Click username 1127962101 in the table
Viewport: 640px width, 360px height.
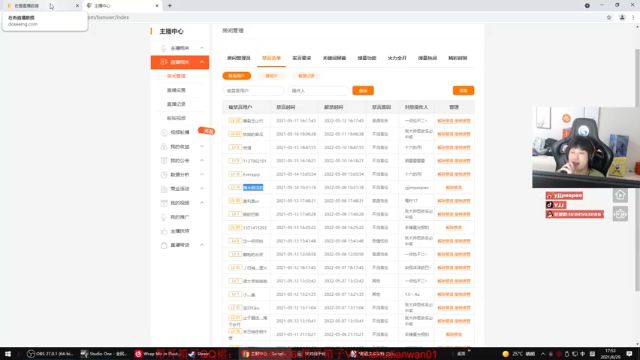click(255, 161)
